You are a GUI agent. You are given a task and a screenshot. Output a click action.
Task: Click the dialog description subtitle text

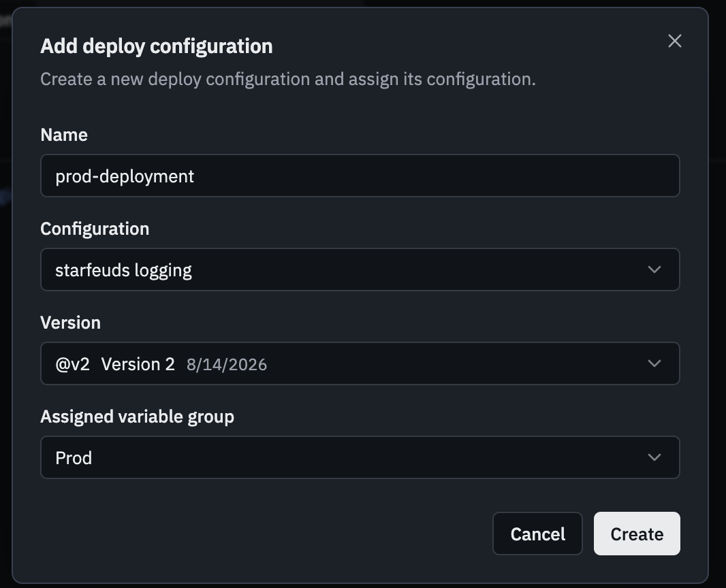click(x=288, y=79)
